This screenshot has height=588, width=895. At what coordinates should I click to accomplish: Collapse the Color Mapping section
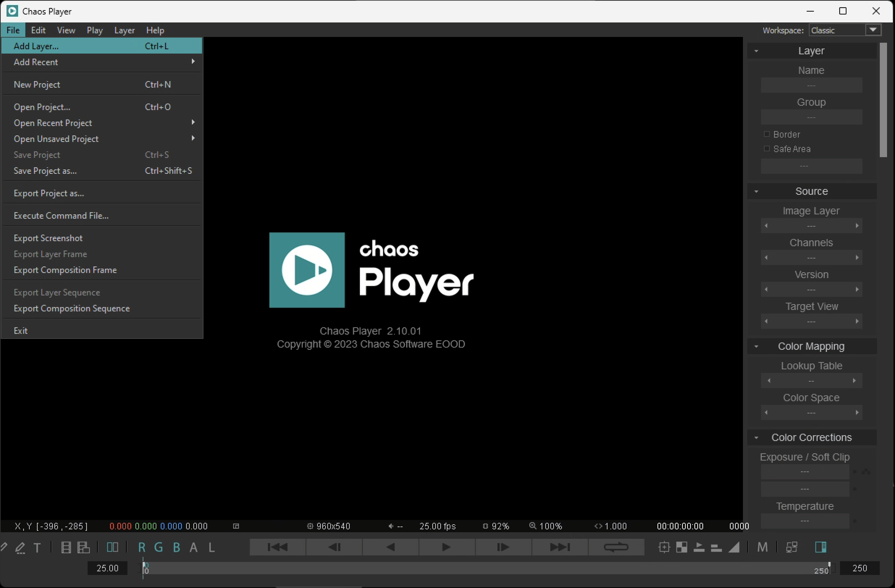(756, 346)
